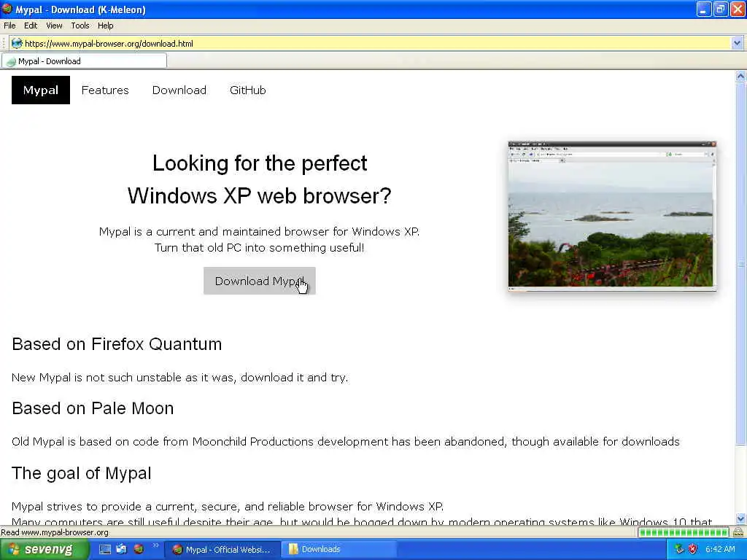747x560 pixels.
Task: Click the Download Mypal button
Action: pyautogui.click(x=259, y=281)
